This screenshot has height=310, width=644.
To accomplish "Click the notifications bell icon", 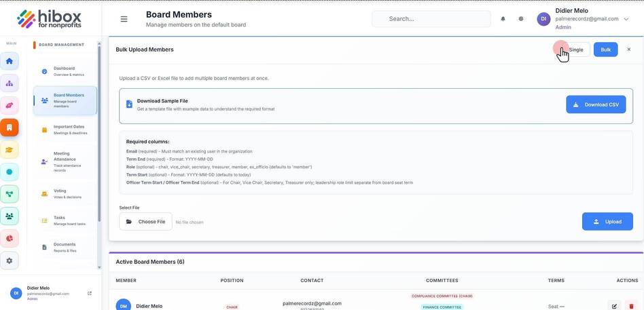I will tap(503, 19).
